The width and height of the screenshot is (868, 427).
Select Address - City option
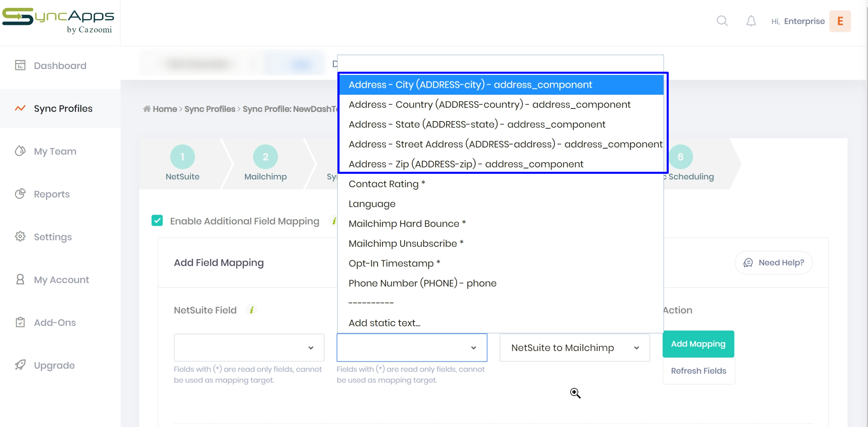(501, 84)
